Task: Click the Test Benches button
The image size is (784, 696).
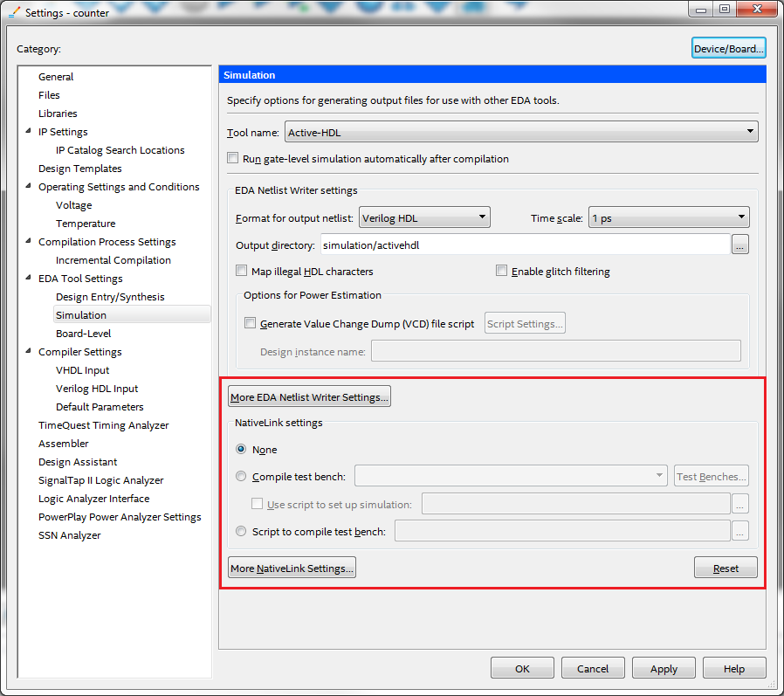Action: tap(711, 476)
